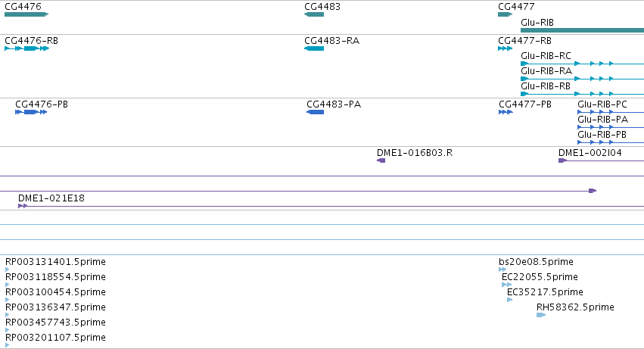Click the DME1-016B03.R clone label

point(415,153)
